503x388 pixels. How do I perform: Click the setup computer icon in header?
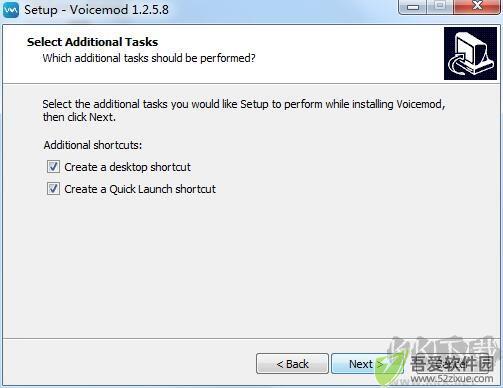point(470,53)
